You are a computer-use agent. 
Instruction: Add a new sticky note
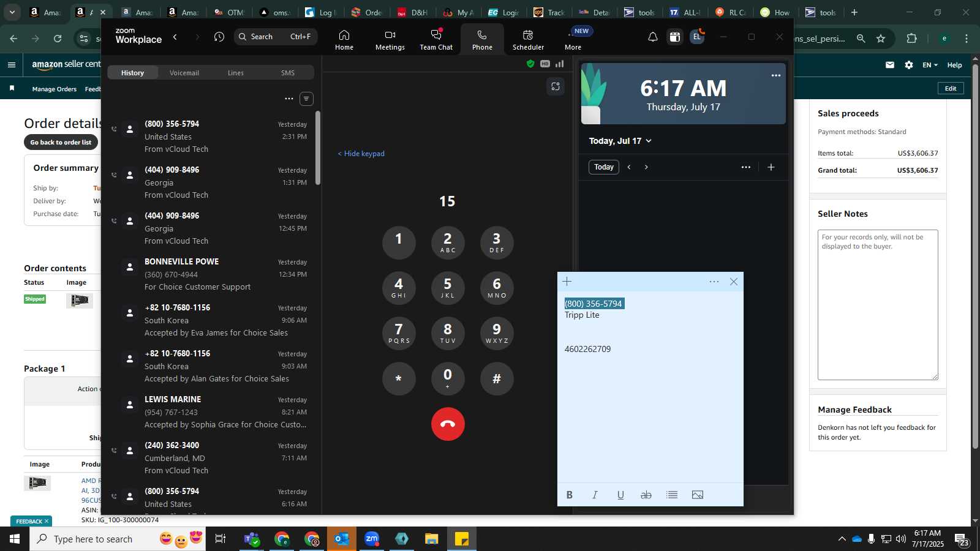click(x=567, y=282)
